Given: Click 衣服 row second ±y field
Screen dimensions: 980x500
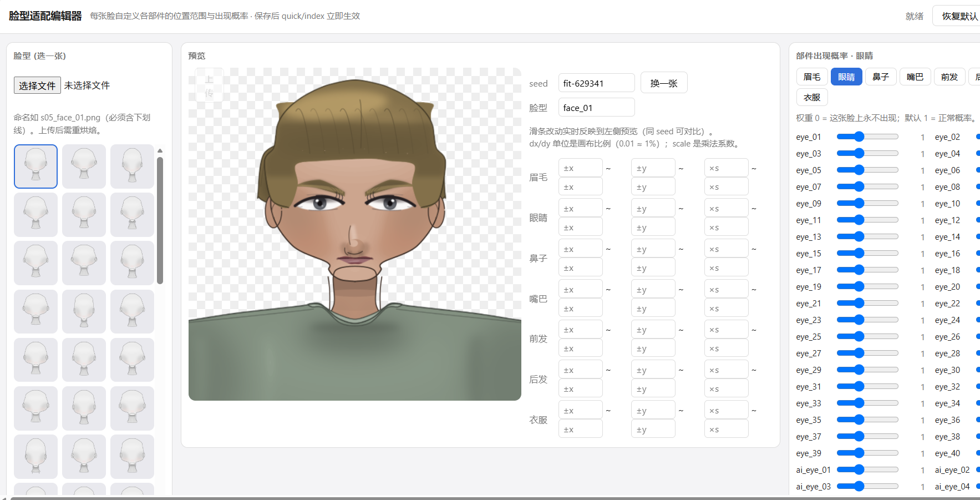Looking at the screenshot, I should point(653,429).
